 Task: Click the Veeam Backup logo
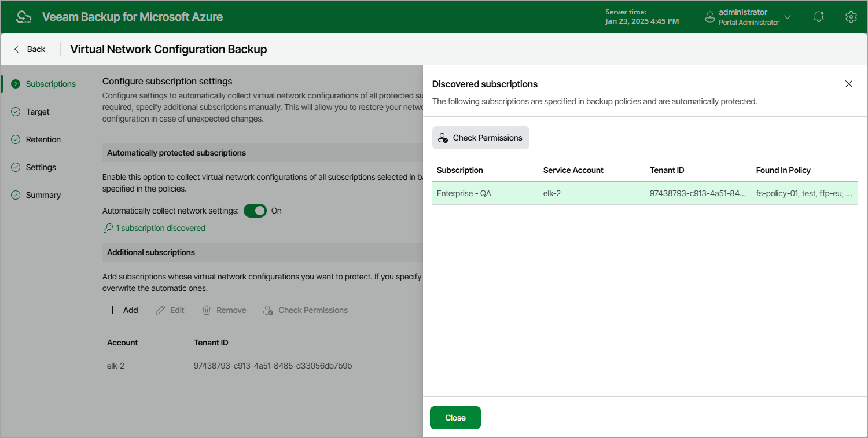click(x=24, y=17)
